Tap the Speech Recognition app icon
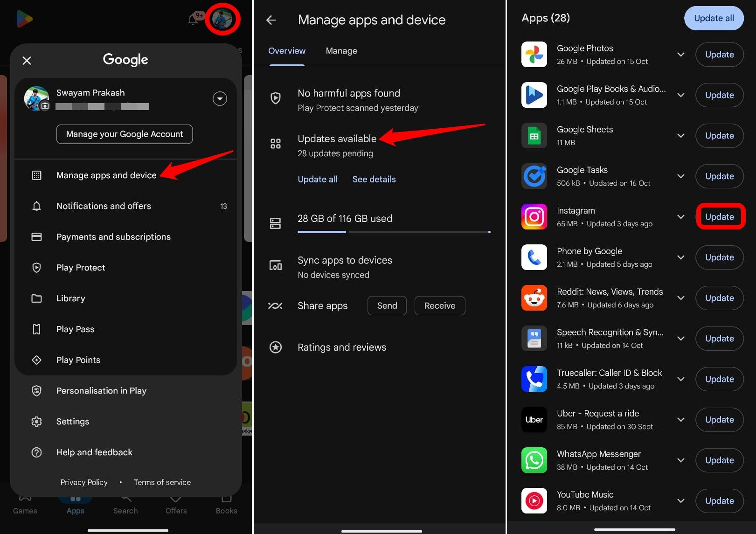This screenshot has width=756, height=534. 534,339
